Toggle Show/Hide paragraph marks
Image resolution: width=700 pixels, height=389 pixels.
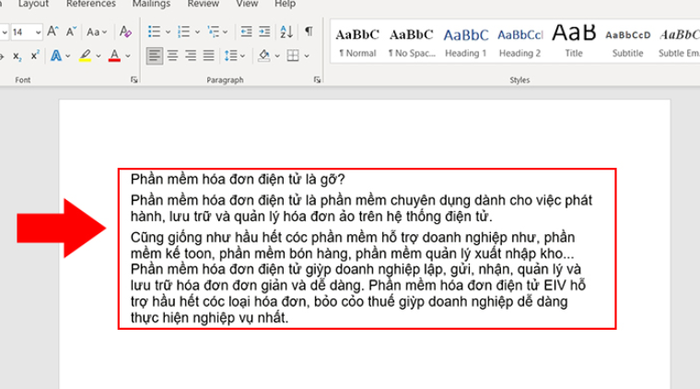308,32
